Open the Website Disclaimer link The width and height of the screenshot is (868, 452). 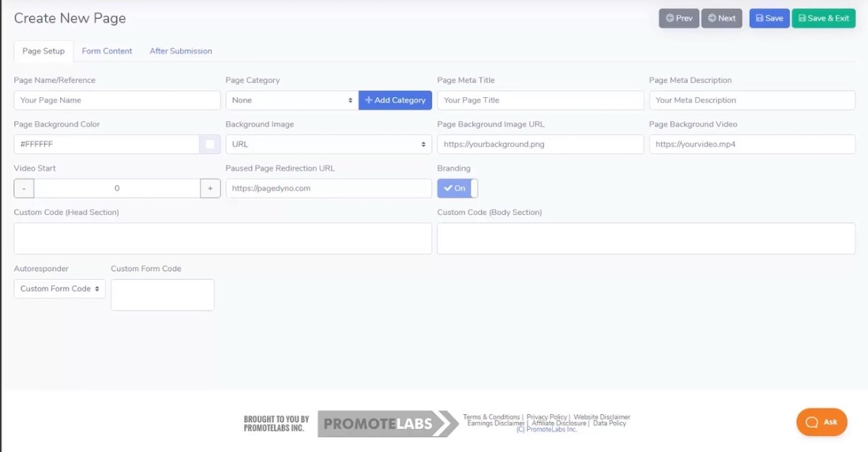click(x=602, y=417)
